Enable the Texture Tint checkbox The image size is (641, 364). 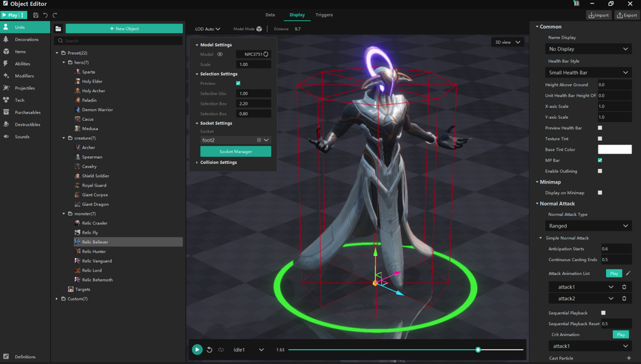tap(600, 138)
